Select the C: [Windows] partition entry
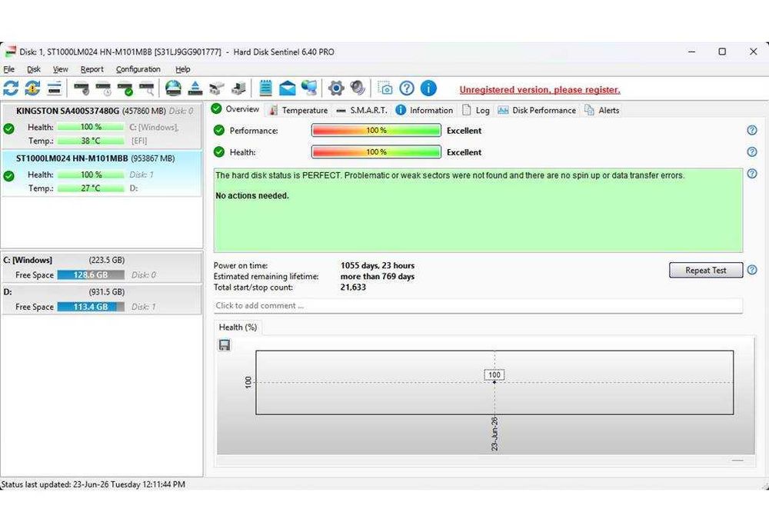 [x=102, y=268]
